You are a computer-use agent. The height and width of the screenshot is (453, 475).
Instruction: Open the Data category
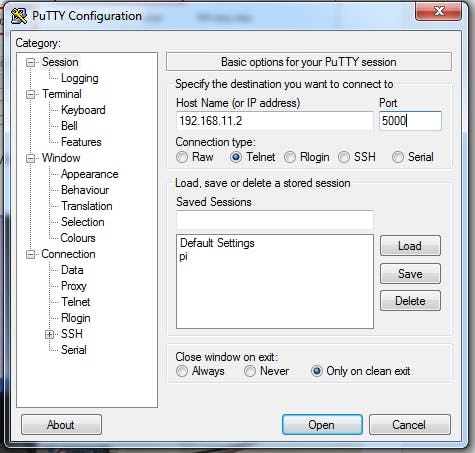click(72, 270)
